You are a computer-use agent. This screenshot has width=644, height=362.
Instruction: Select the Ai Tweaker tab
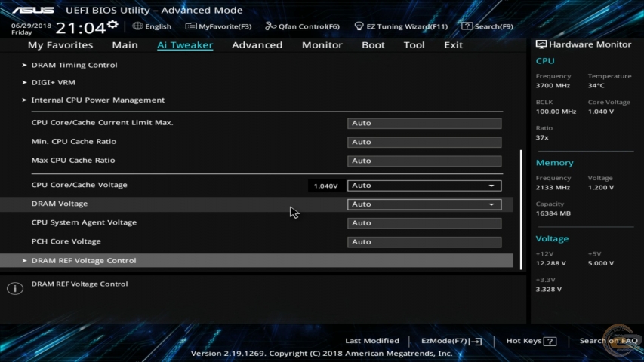185,45
